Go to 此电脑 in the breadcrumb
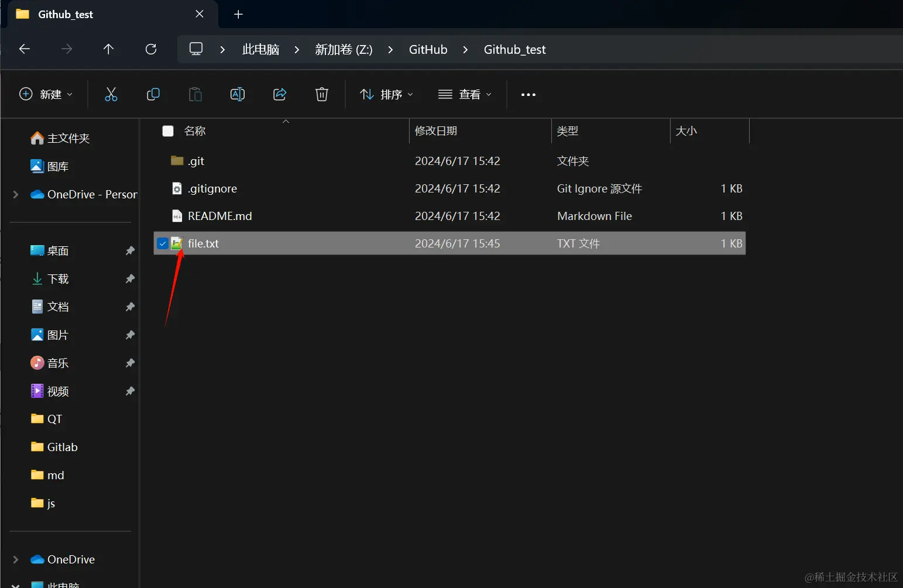Image resolution: width=903 pixels, height=588 pixels. coord(261,50)
